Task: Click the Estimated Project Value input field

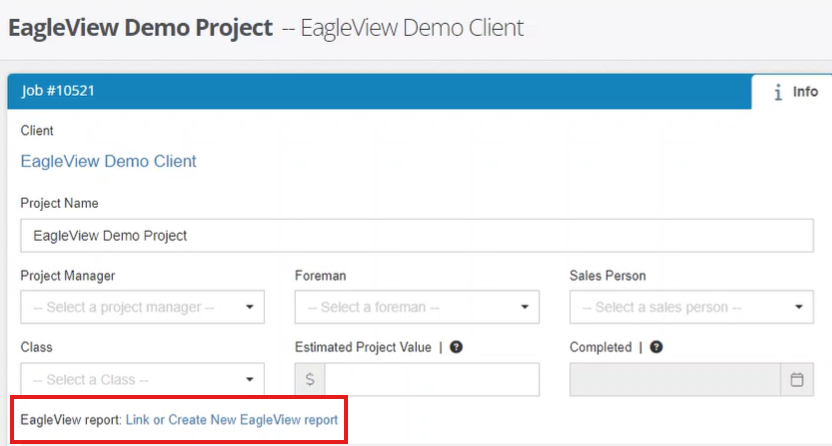Action: pos(432,379)
